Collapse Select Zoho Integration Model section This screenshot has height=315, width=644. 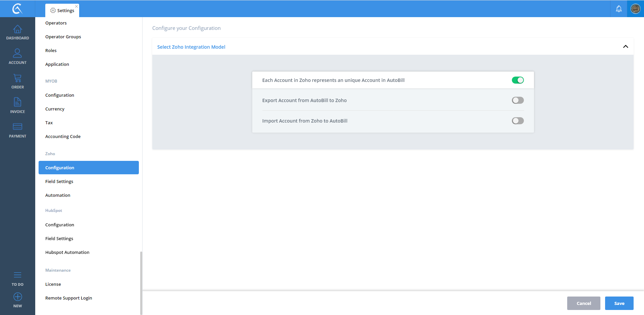click(x=625, y=47)
